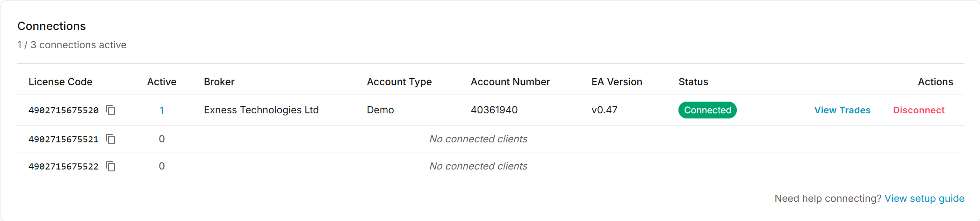Select the license code text 4902715675521
Screen dimensions: 980x221
click(64, 139)
